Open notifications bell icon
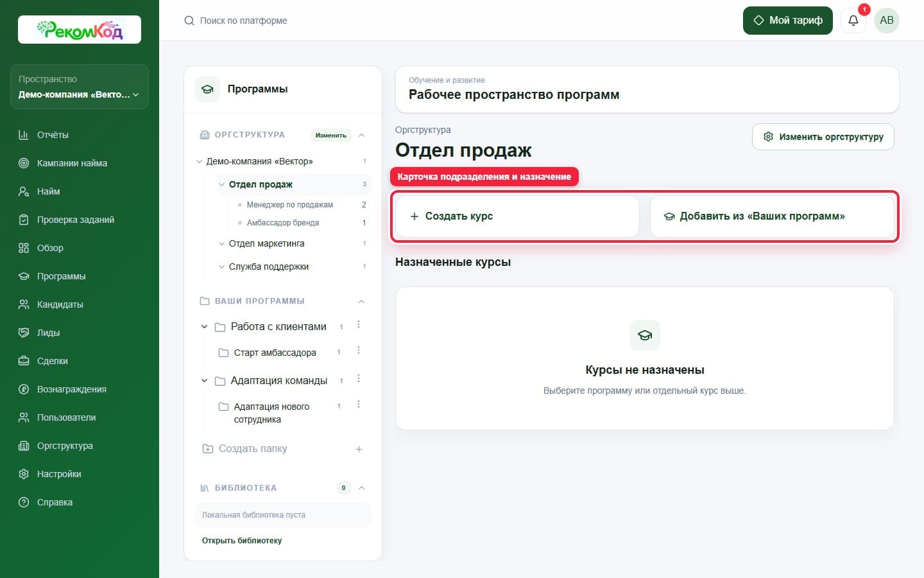The image size is (924, 578). click(853, 21)
